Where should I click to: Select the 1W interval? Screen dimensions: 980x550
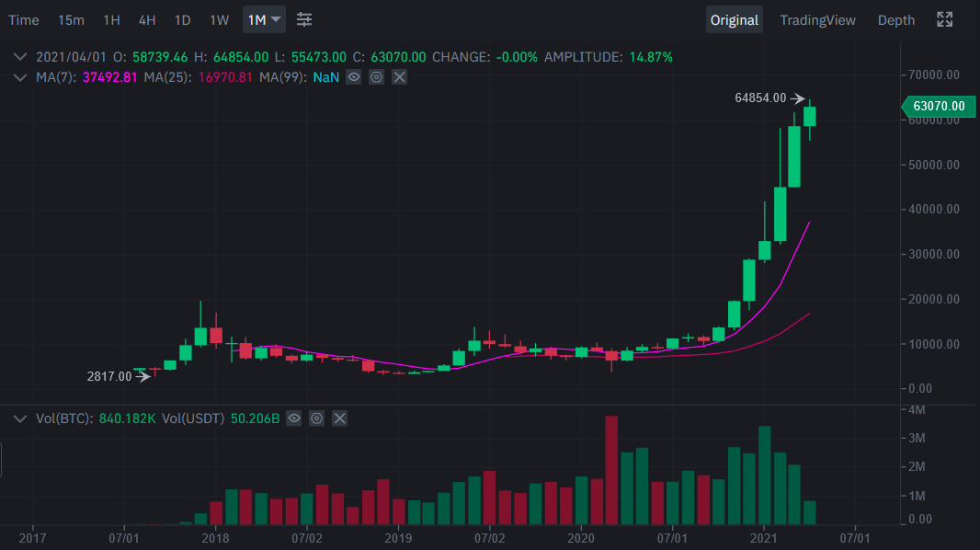click(x=220, y=20)
